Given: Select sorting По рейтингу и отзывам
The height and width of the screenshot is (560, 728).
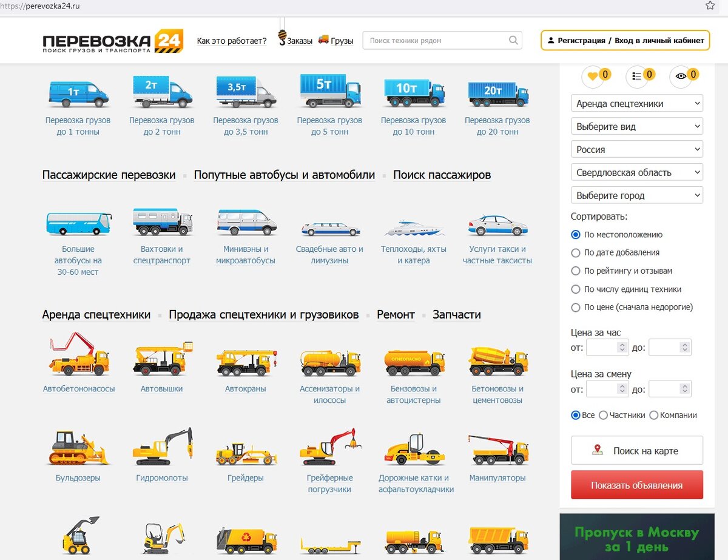Looking at the screenshot, I should click(576, 271).
